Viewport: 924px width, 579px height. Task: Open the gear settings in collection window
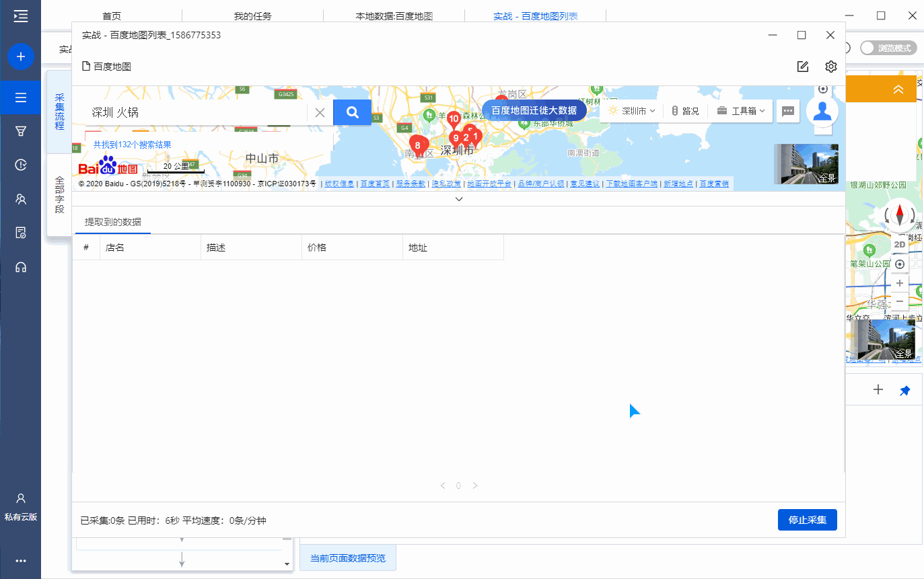coord(830,67)
